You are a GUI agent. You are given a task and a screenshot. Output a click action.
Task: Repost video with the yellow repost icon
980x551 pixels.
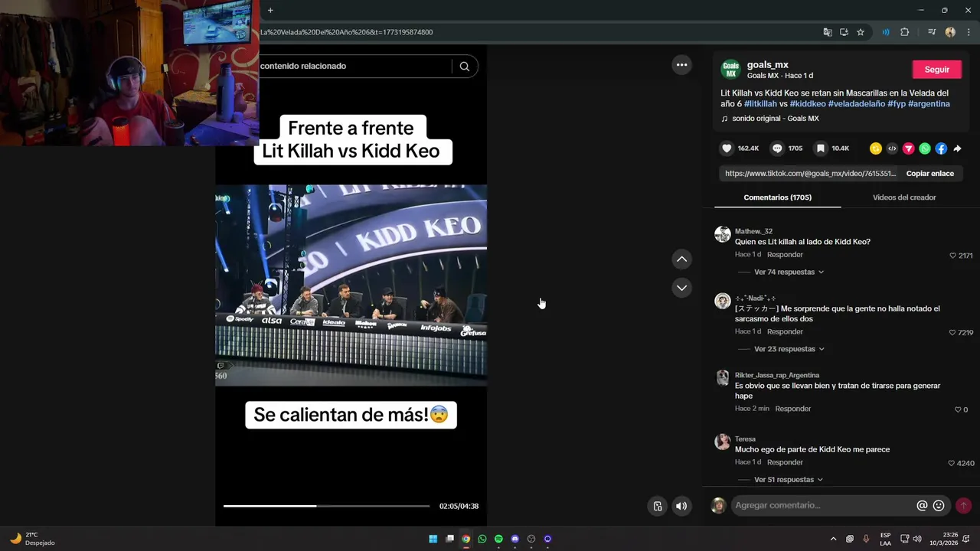875,148
